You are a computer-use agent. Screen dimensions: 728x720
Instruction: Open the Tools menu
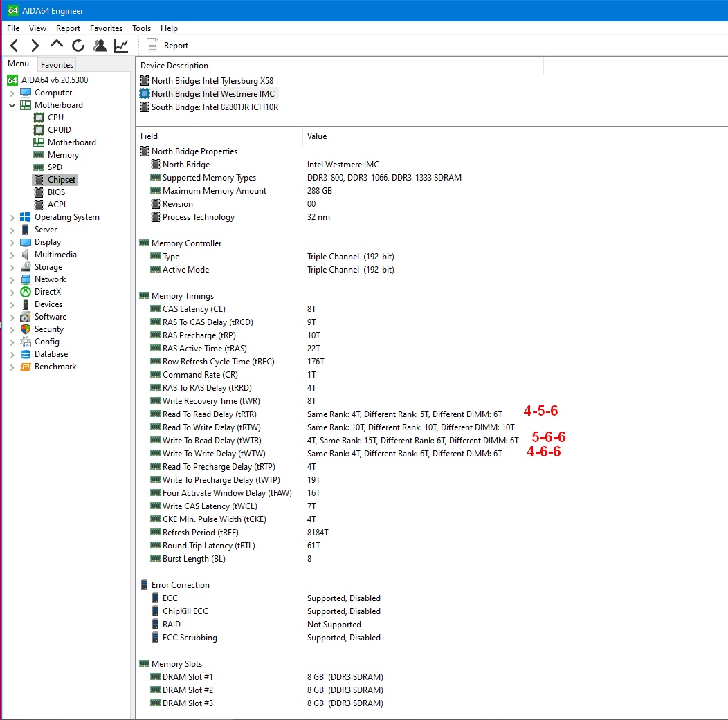click(141, 28)
